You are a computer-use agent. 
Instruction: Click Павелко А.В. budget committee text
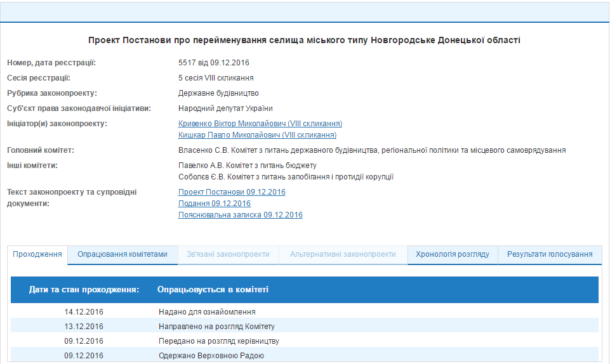click(x=248, y=166)
